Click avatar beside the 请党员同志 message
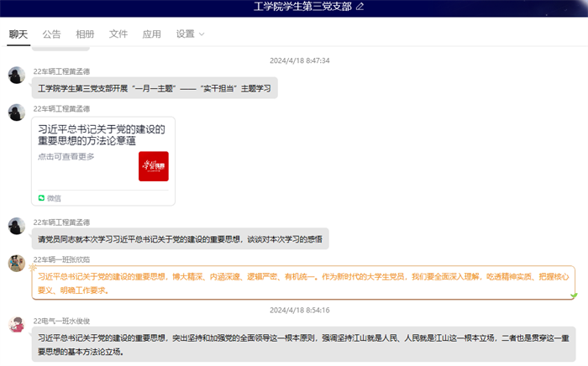 16,226
